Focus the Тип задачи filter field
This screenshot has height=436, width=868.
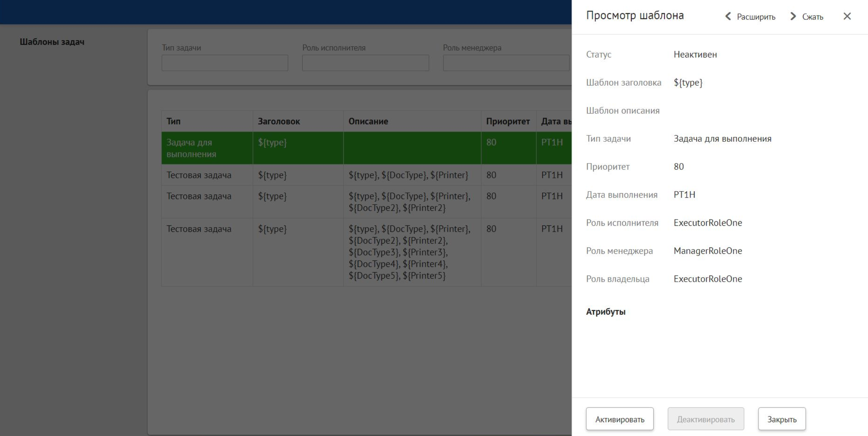click(x=225, y=63)
